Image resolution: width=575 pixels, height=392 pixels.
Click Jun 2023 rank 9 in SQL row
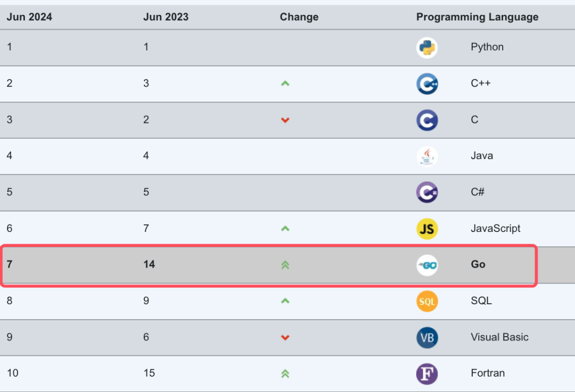click(146, 301)
